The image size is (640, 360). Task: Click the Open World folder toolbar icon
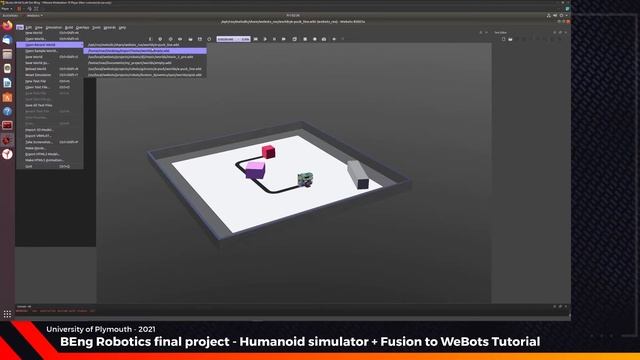[190, 39]
